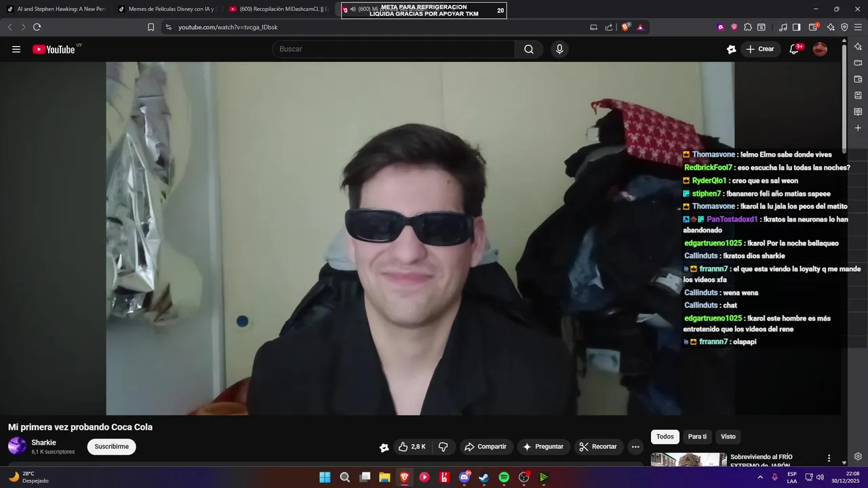Image resolution: width=868 pixels, height=488 pixels.
Task: Bookmark this page
Action: 151,27
